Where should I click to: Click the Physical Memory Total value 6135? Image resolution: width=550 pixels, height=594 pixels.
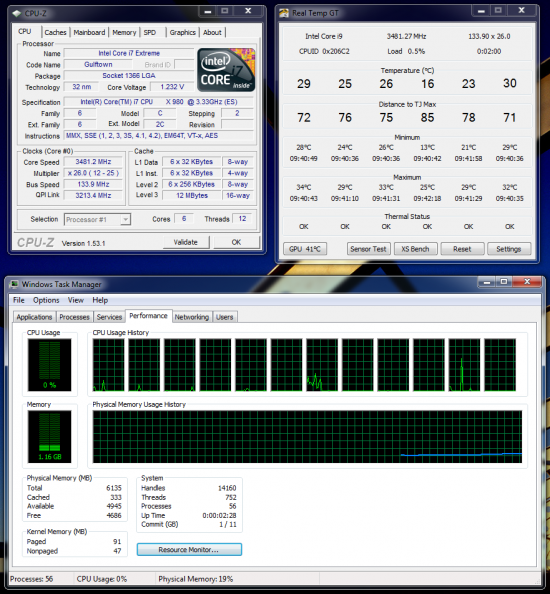pyautogui.click(x=114, y=488)
